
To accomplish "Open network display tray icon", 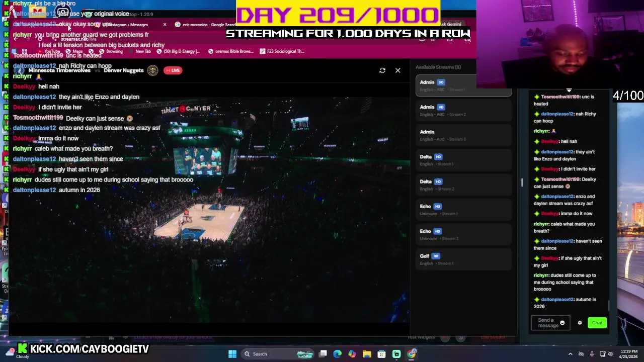I will coord(602,354).
